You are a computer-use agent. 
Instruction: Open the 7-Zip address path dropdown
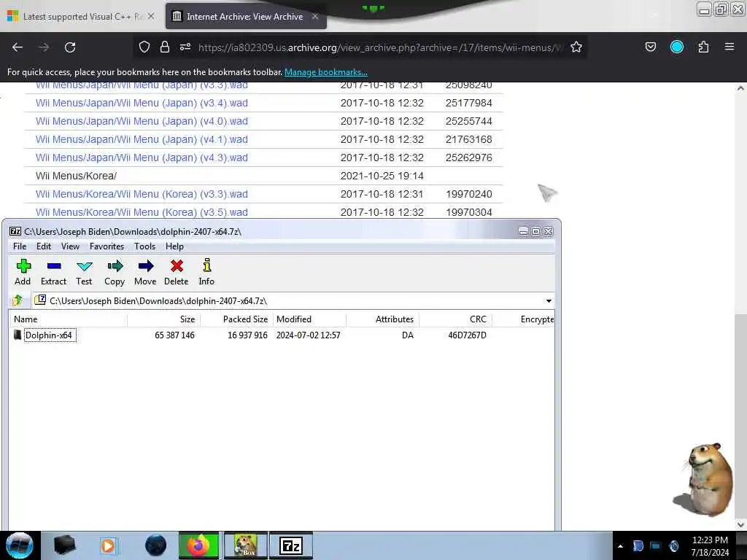click(x=549, y=301)
